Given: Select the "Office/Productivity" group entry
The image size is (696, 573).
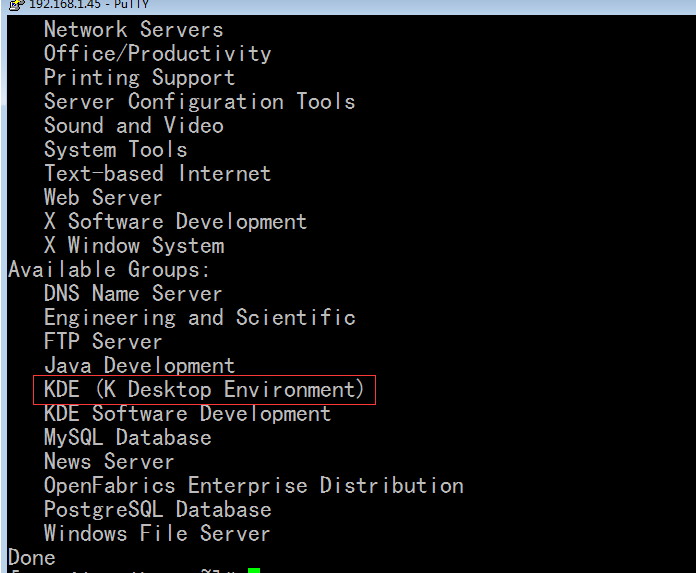Looking at the screenshot, I should point(157,54).
